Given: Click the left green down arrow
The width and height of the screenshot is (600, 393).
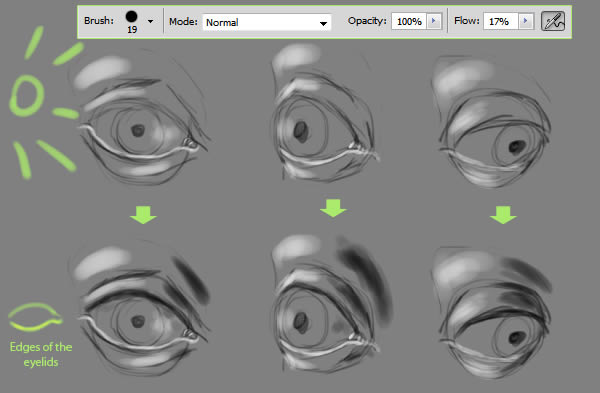Looking at the screenshot, I should tap(143, 215).
